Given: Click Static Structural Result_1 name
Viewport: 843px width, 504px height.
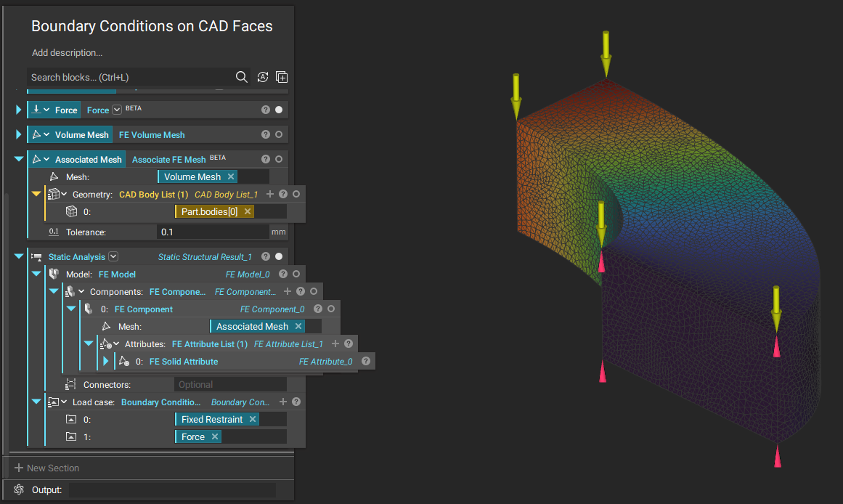Looking at the screenshot, I should (x=205, y=257).
